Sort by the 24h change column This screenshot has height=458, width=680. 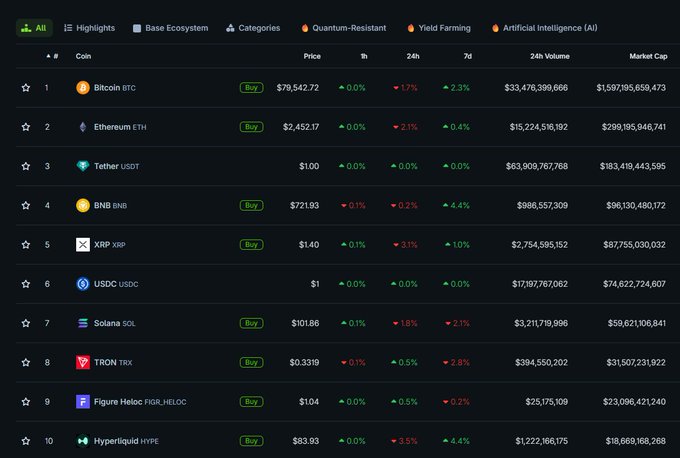(413, 56)
